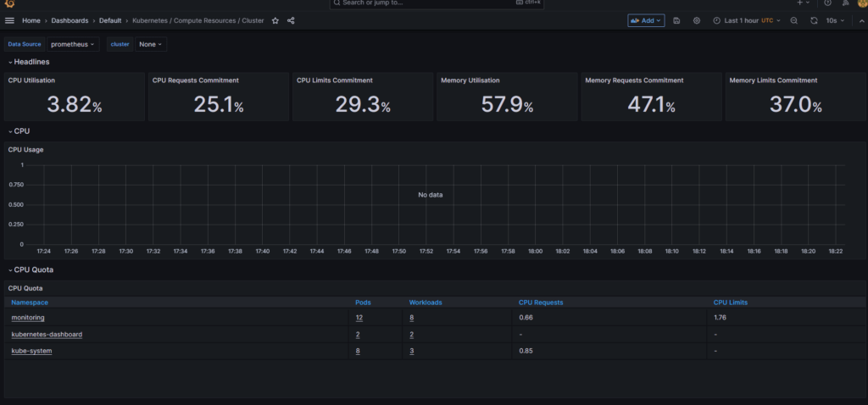This screenshot has height=405, width=868.
Task: Sort table by Workloads column
Action: point(426,302)
